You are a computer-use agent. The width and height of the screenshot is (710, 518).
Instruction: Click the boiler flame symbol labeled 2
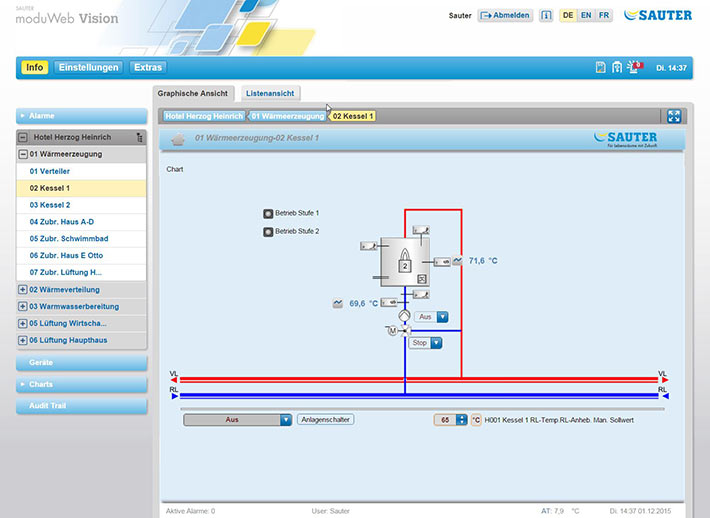(404, 263)
